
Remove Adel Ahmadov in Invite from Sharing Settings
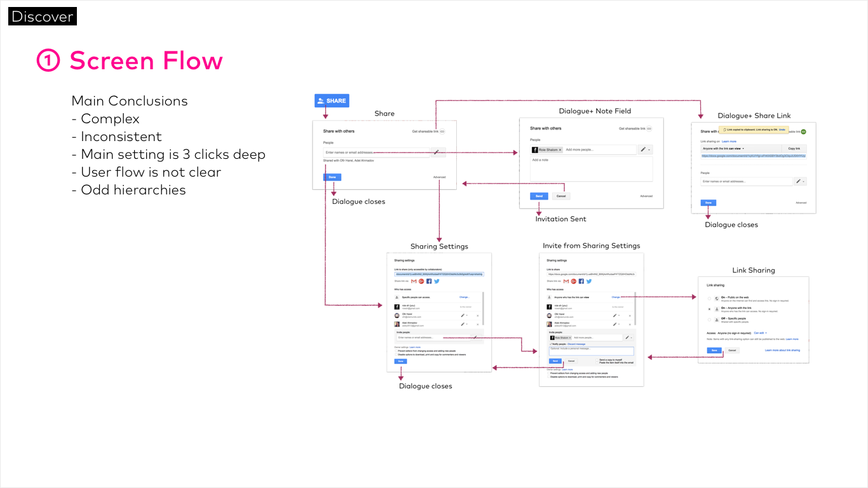pyautogui.click(x=630, y=324)
